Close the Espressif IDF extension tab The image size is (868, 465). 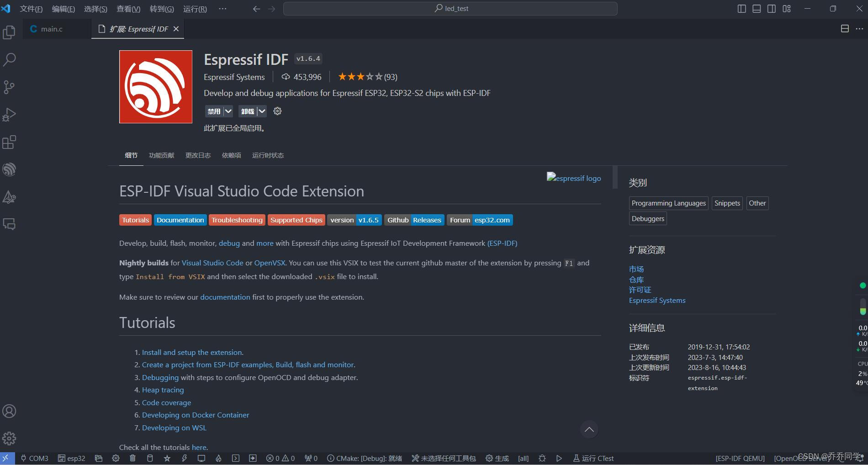pos(176,29)
